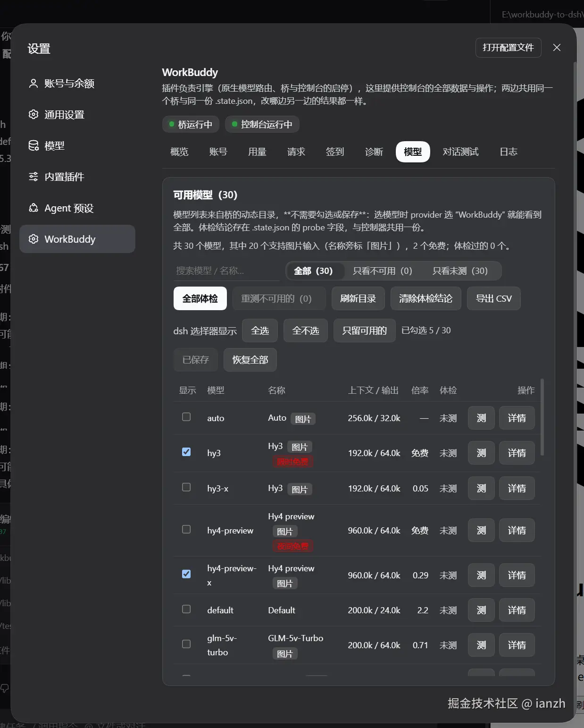Click 测 for hy3-x model
Viewport: 584px width, 728px height.
(481, 488)
